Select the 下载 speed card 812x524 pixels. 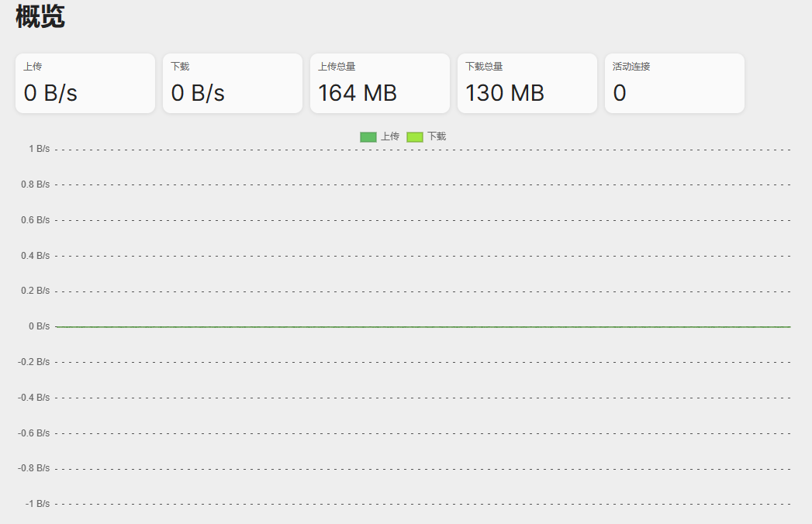pyautogui.click(x=233, y=84)
